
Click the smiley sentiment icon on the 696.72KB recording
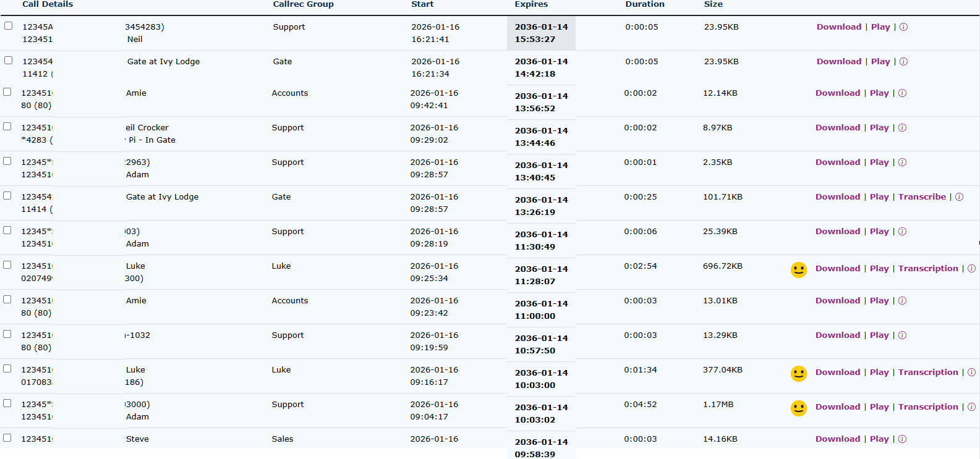click(799, 270)
